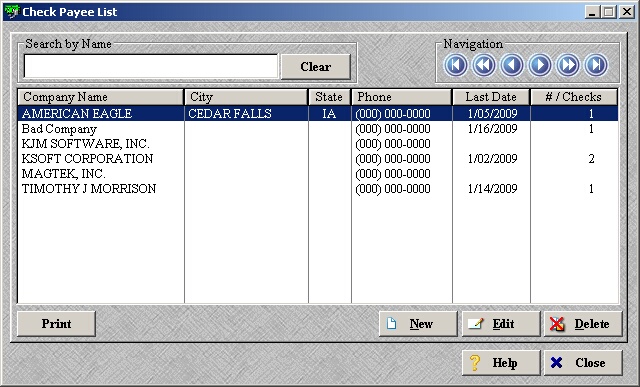Select the Bad Company row
Viewport: 640px width, 387px height.
pos(318,129)
